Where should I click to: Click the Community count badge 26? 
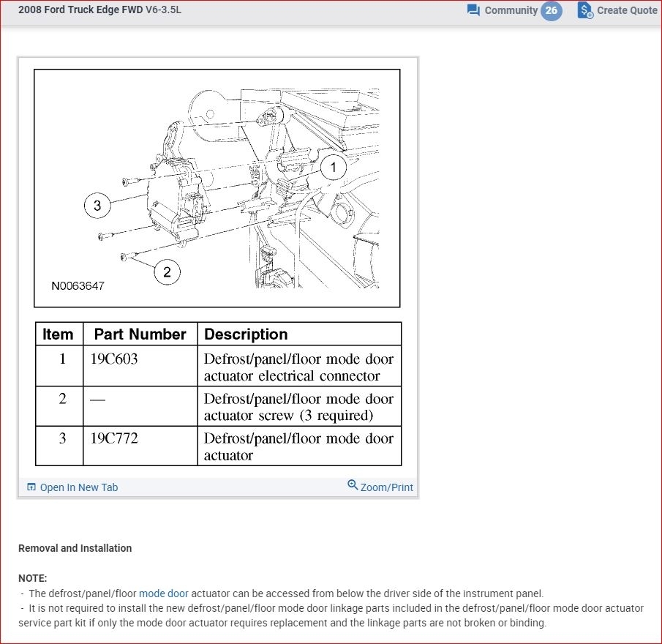[x=552, y=10]
